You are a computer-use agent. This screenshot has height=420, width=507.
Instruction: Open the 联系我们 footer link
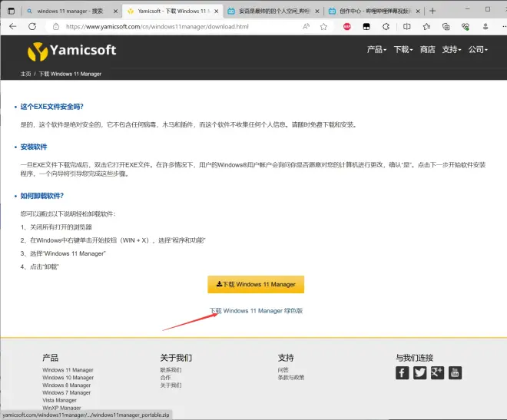point(171,370)
